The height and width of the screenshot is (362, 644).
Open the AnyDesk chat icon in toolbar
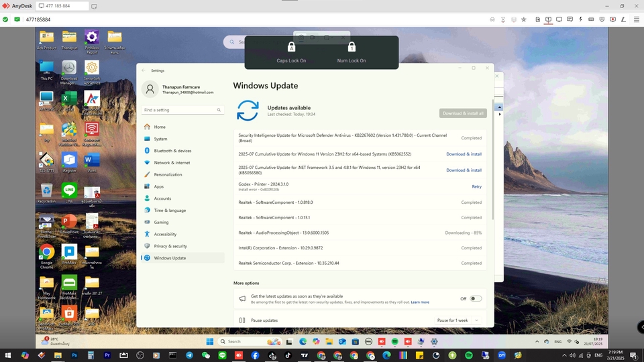570,19
